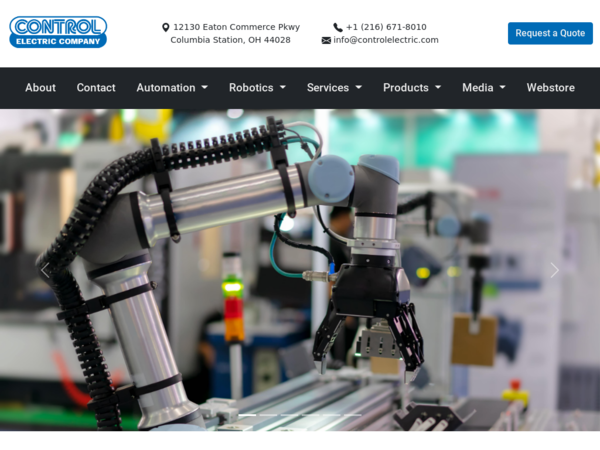Screen dimensions: 600x450
Task: Click the Request a Quote button
Action: pyautogui.click(x=550, y=33)
